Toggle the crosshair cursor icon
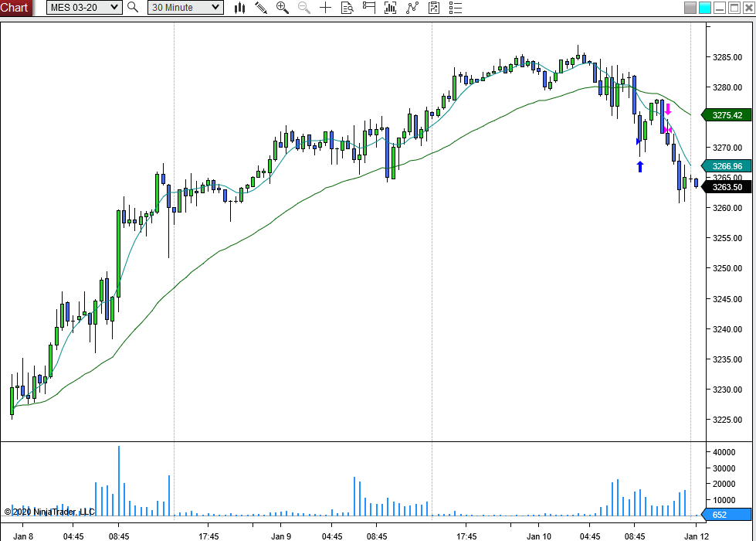This screenshot has height=541, width=756. point(325,7)
